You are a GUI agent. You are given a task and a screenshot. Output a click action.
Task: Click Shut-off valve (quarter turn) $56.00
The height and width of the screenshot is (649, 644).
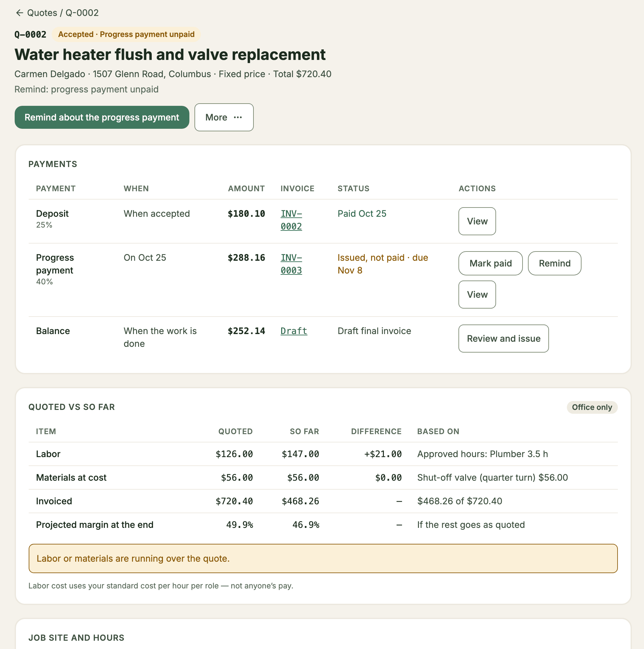tap(493, 477)
